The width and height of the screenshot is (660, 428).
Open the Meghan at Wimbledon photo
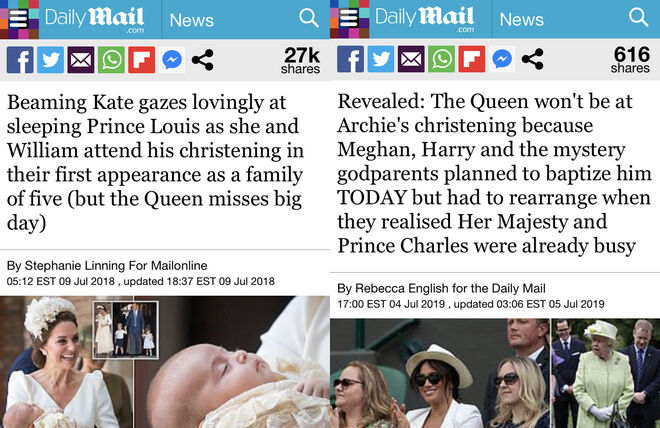[x=440, y=373]
